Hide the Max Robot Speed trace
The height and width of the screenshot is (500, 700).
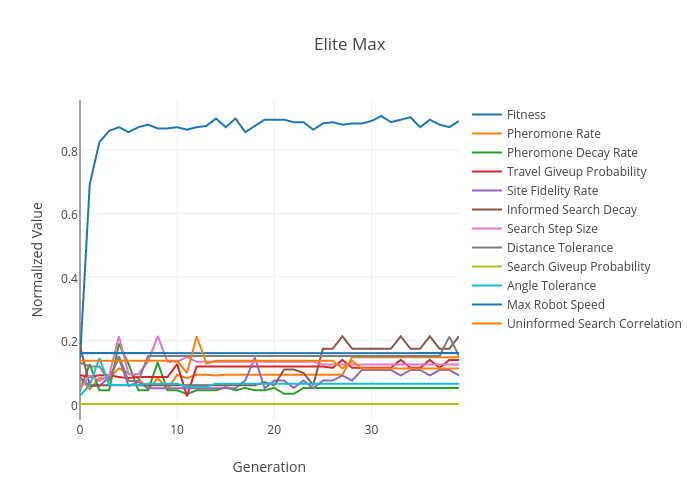[x=555, y=305]
